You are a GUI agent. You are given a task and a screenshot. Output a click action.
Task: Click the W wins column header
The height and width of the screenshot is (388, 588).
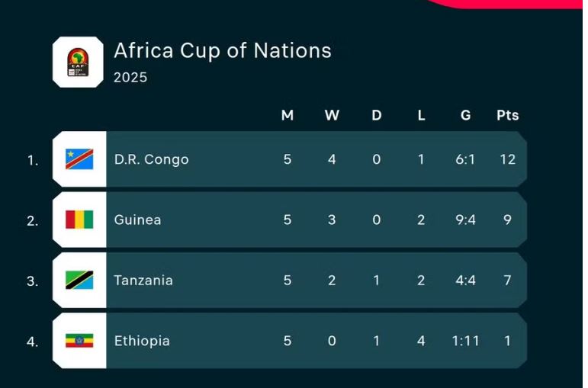pyautogui.click(x=332, y=115)
